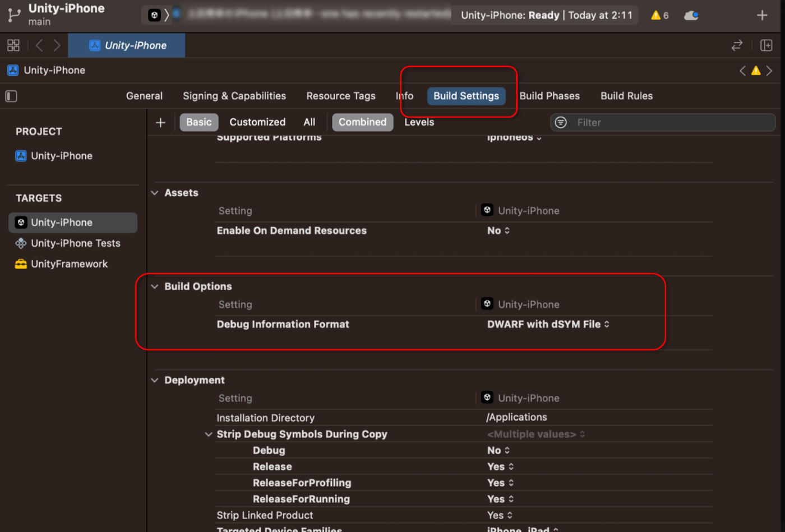The image size is (785, 532).
Task: Add with the plus button in title bar
Action: click(x=762, y=15)
